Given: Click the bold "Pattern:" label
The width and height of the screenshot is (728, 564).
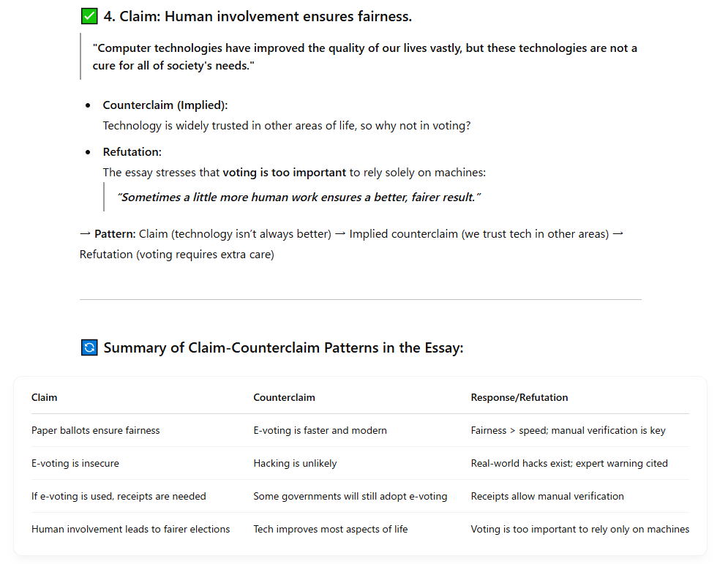Looking at the screenshot, I should coord(115,233).
